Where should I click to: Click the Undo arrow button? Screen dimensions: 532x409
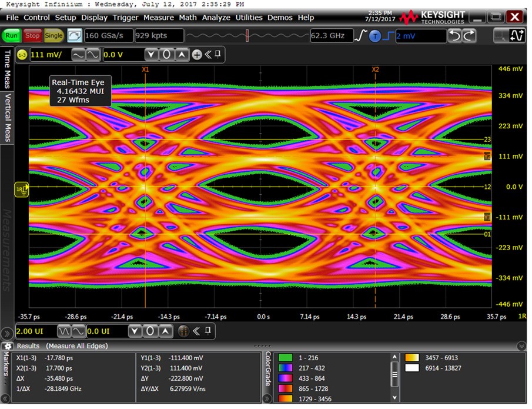coord(454,36)
